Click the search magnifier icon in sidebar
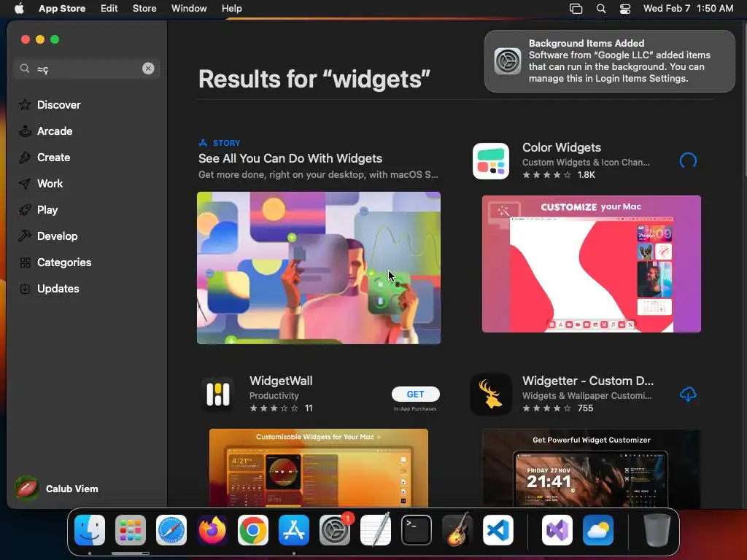This screenshot has width=747, height=560. click(25, 69)
